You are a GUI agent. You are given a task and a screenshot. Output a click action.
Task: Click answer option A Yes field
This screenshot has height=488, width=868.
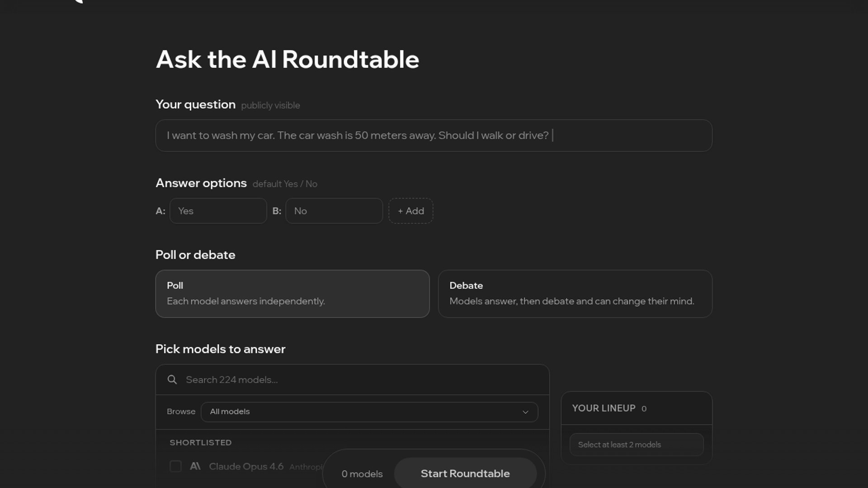tap(218, 211)
